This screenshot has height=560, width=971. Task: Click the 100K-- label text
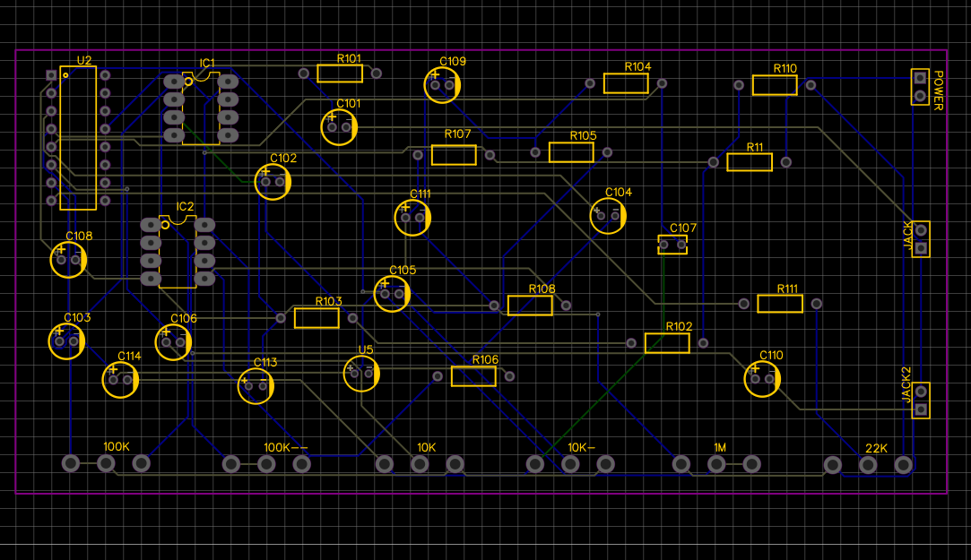coord(285,447)
